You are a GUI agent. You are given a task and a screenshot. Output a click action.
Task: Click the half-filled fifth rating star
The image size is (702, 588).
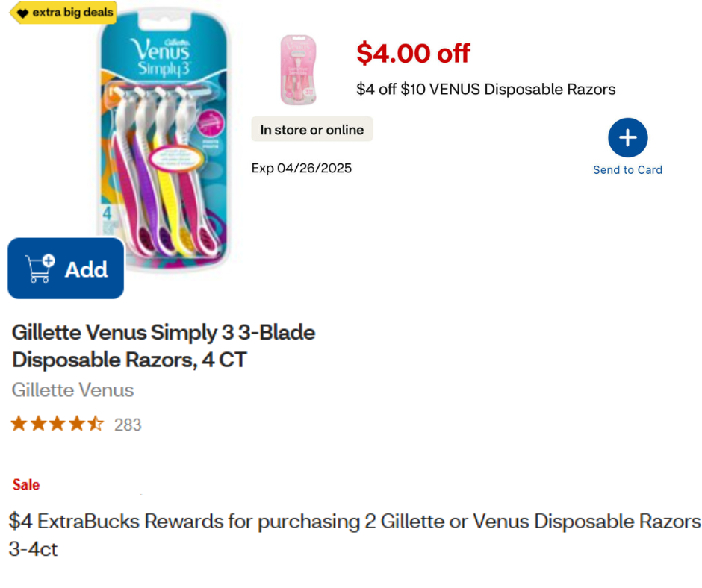(x=96, y=425)
